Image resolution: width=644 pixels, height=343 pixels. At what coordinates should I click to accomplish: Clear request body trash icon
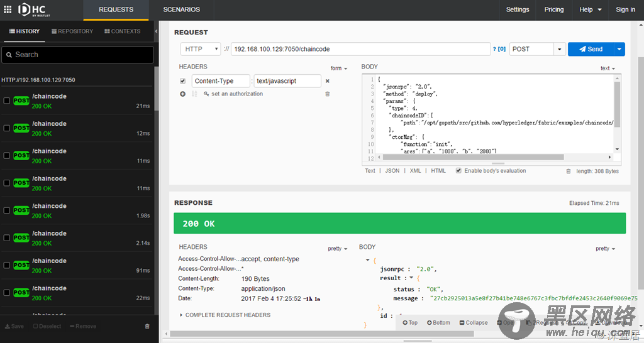pos(569,171)
